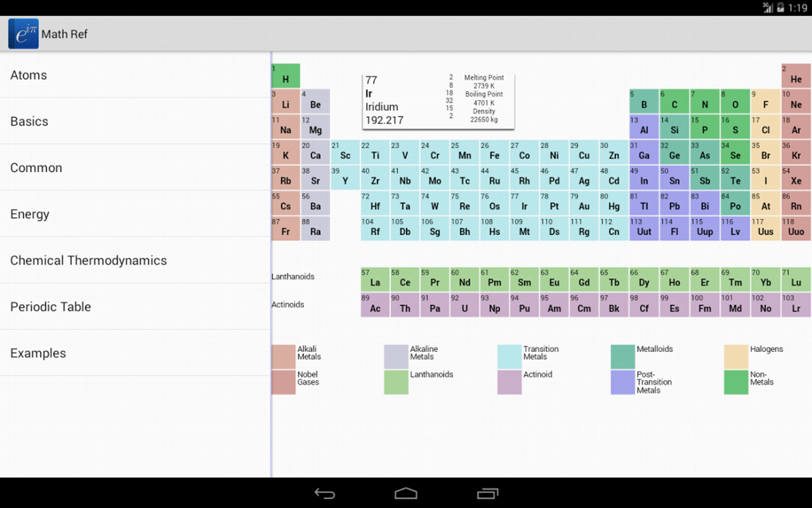This screenshot has height=508, width=812.
Task: Click the Transition Metals legend swatch
Action: point(509,356)
